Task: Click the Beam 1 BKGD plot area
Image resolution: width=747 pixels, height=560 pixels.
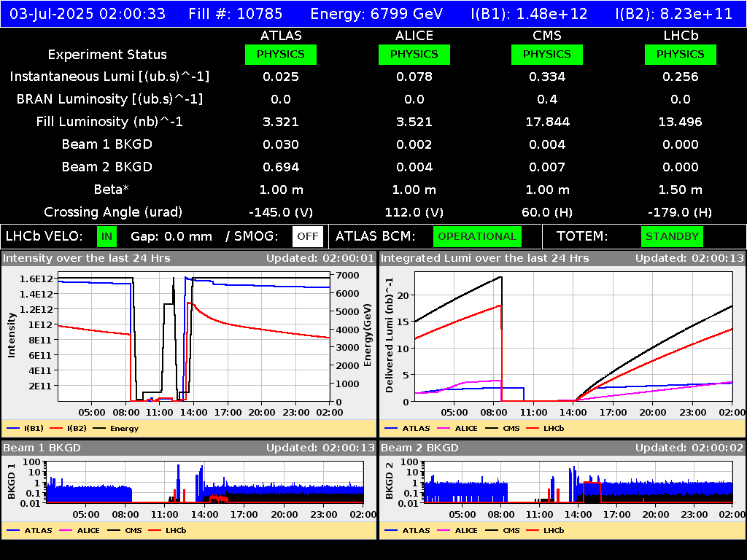Action: coord(205,482)
